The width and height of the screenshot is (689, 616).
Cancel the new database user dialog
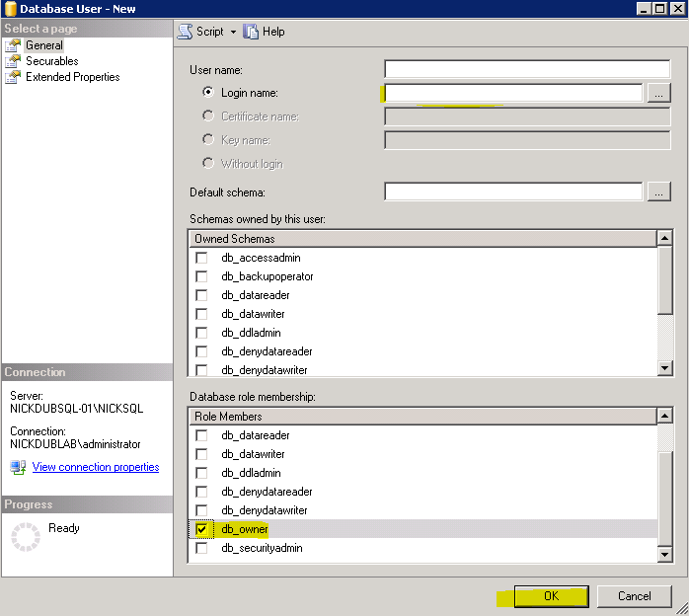point(634,596)
